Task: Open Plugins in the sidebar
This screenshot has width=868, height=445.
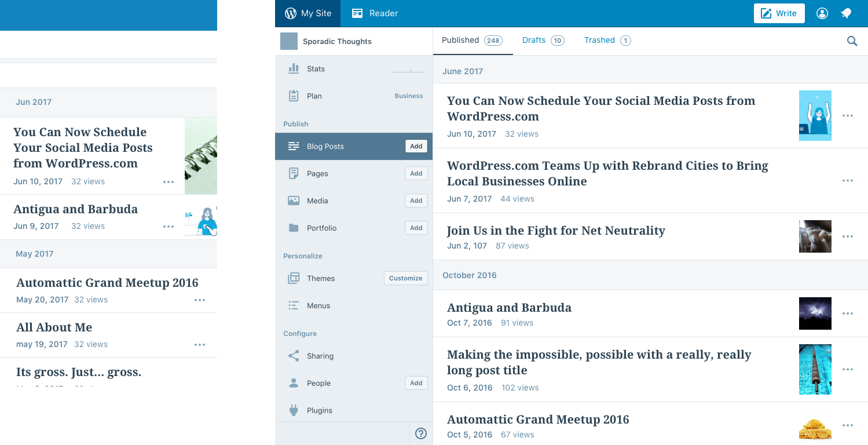Action: click(319, 411)
